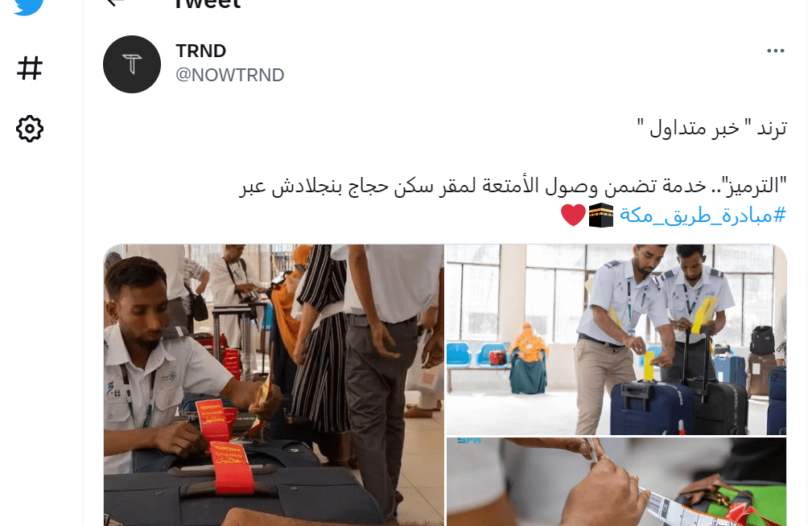Click the Twitter bird logo

pyautogui.click(x=28, y=6)
